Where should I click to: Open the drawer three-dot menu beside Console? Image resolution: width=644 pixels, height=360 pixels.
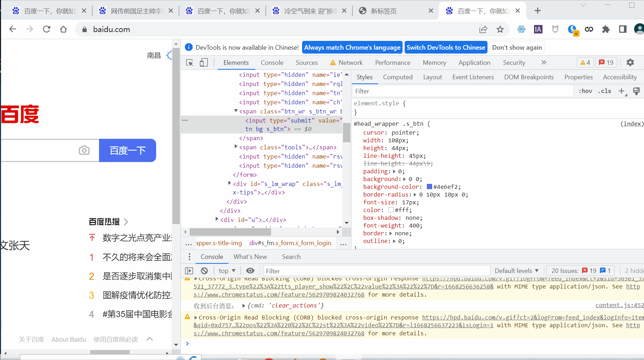[189, 257]
